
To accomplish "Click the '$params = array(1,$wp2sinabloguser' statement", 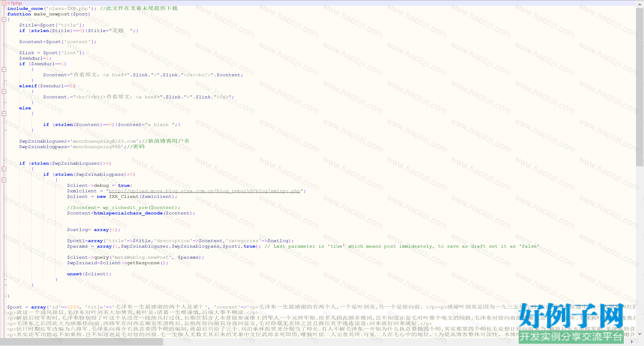I will point(164,246).
